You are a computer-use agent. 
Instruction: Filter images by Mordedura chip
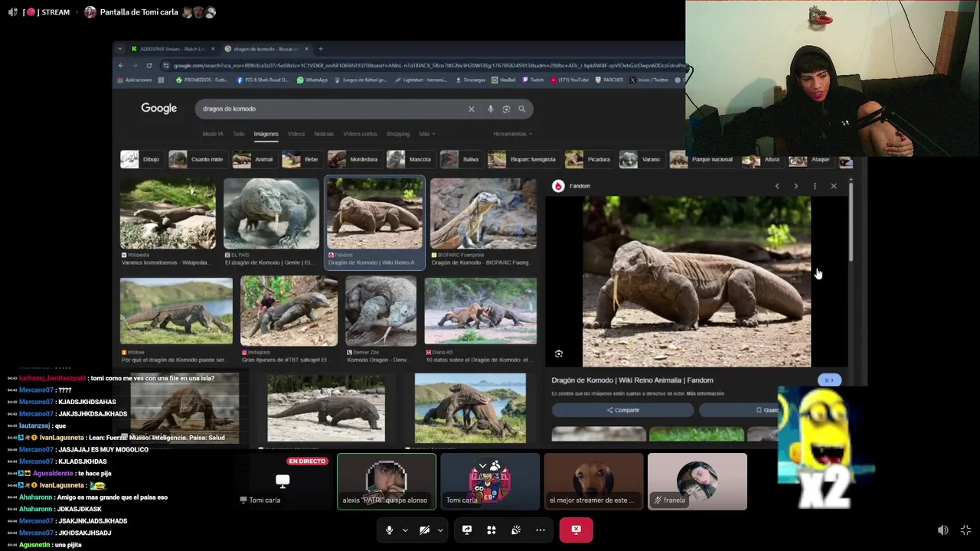click(x=354, y=159)
